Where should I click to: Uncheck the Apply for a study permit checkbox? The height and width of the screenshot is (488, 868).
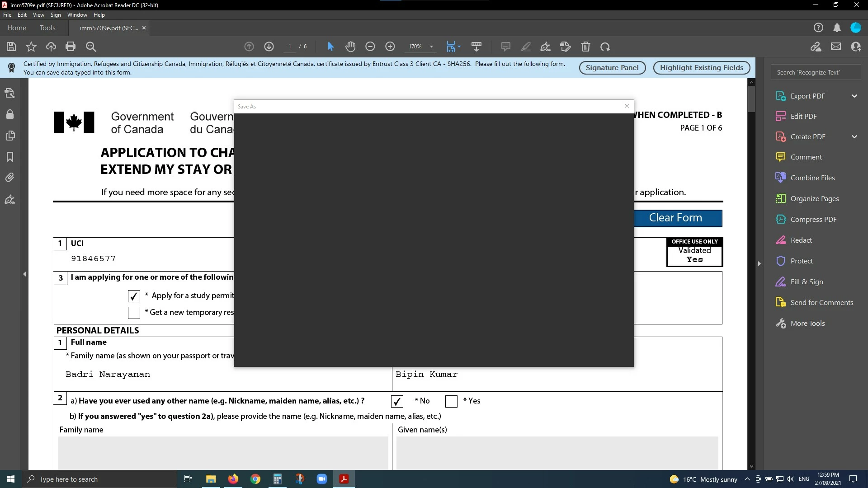(134, 296)
